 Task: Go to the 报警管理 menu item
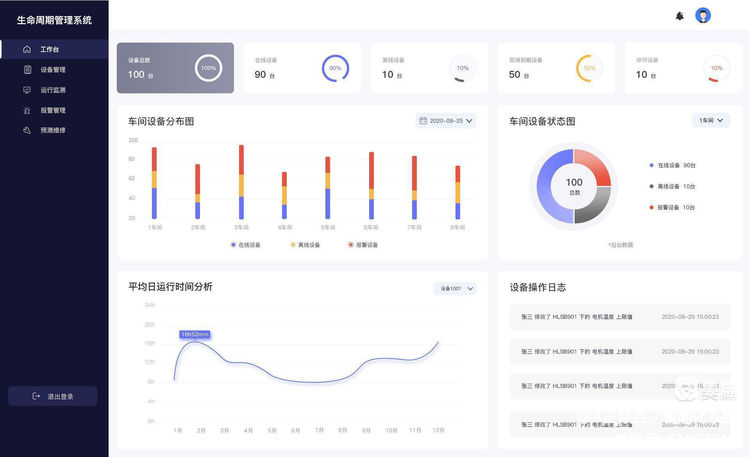(x=53, y=110)
